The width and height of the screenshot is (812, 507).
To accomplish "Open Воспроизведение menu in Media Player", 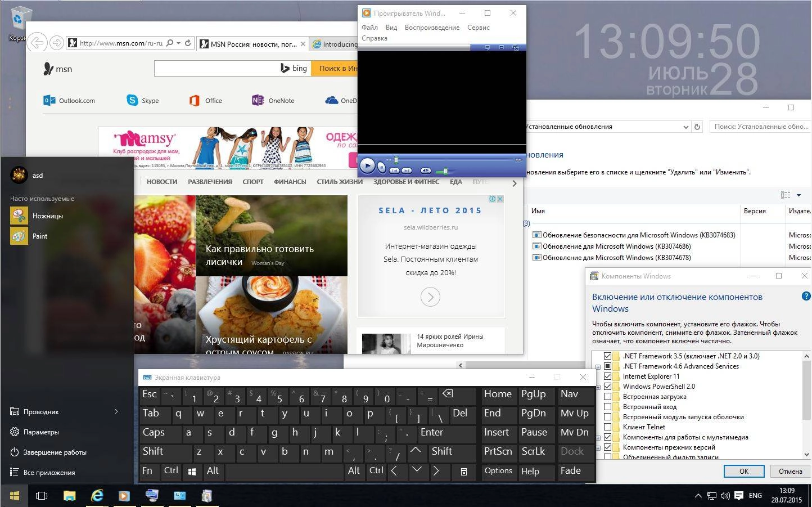I will [432, 28].
